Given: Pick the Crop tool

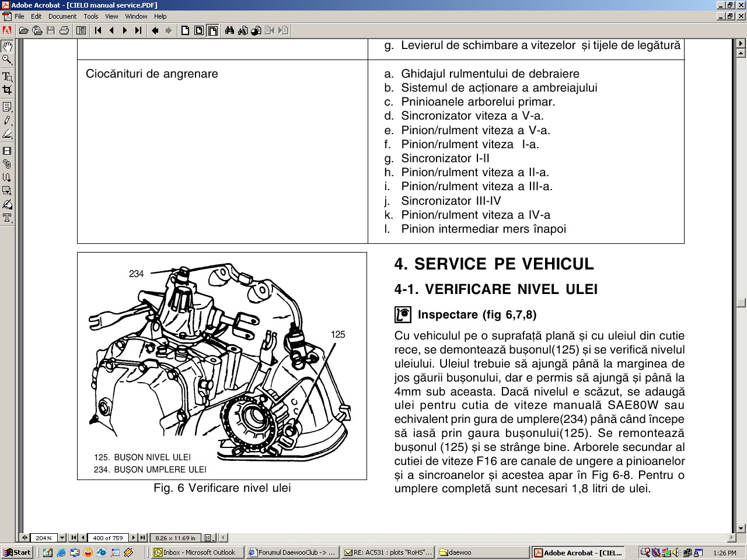Looking at the screenshot, I should click(x=7, y=90).
